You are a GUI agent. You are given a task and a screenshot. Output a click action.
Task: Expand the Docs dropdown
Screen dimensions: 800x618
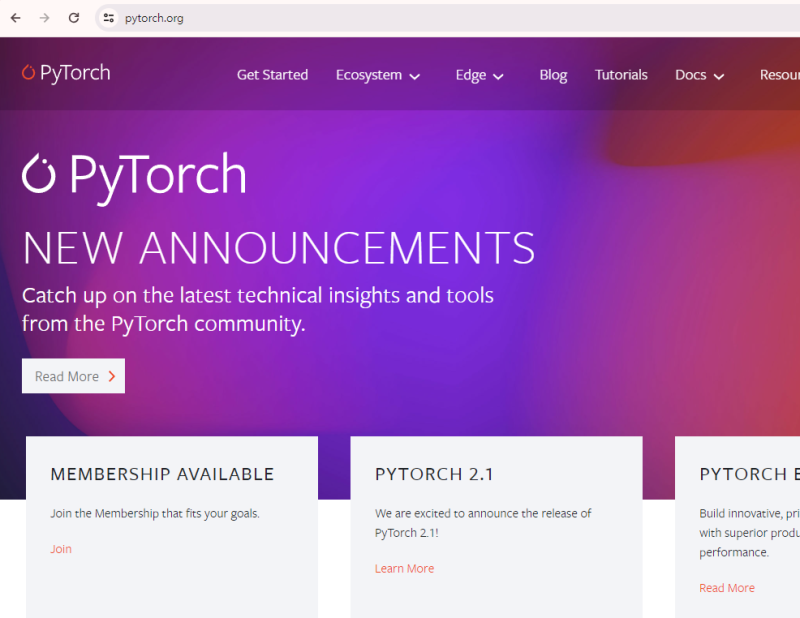click(x=699, y=74)
